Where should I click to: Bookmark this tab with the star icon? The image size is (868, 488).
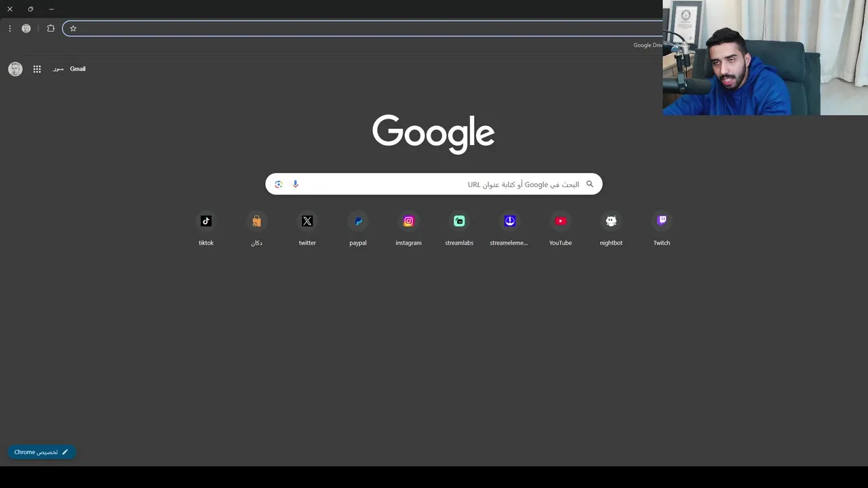click(73, 28)
